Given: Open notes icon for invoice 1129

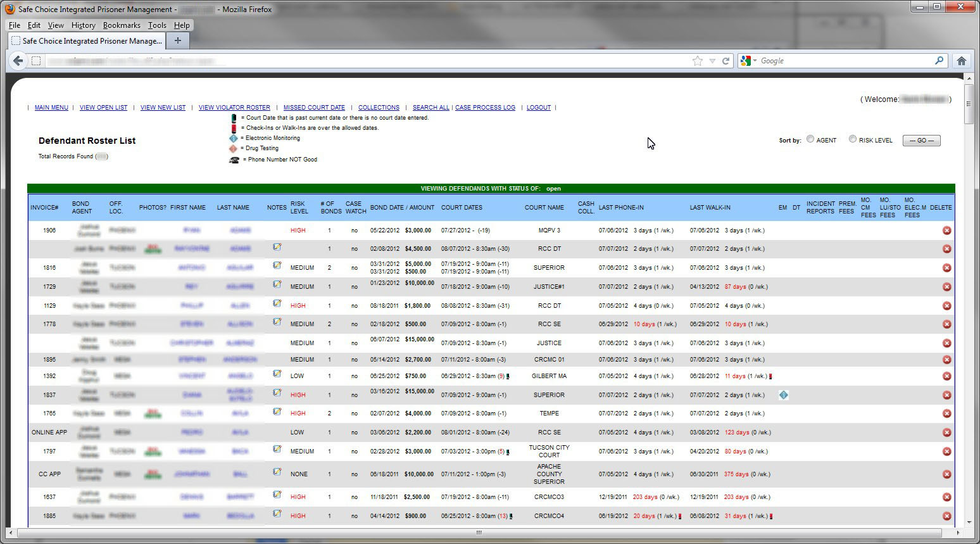Looking at the screenshot, I should pyautogui.click(x=277, y=303).
